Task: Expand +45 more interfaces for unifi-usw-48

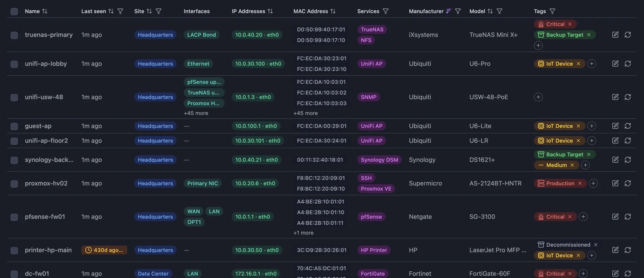Action: tap(196, 113)
